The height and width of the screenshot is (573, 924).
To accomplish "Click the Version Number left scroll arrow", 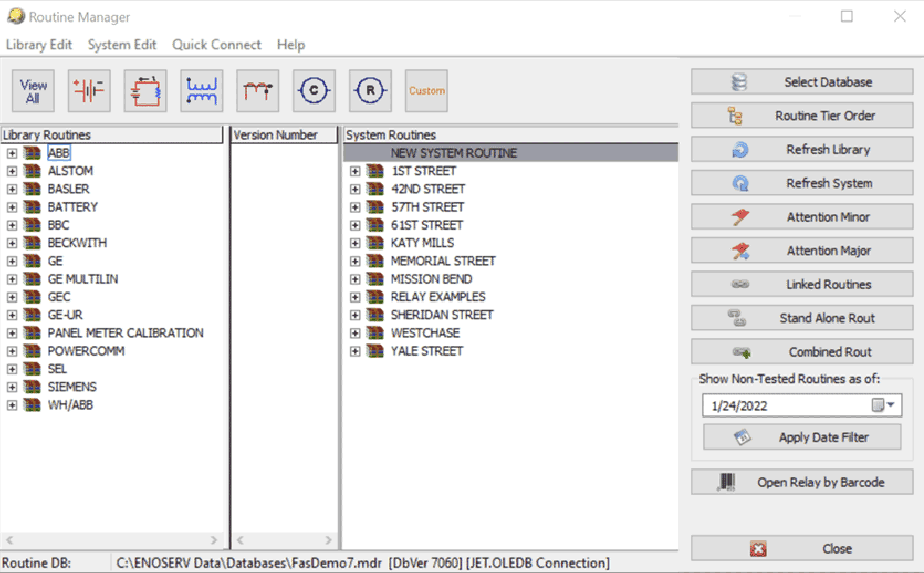I will tap(241, 540).
